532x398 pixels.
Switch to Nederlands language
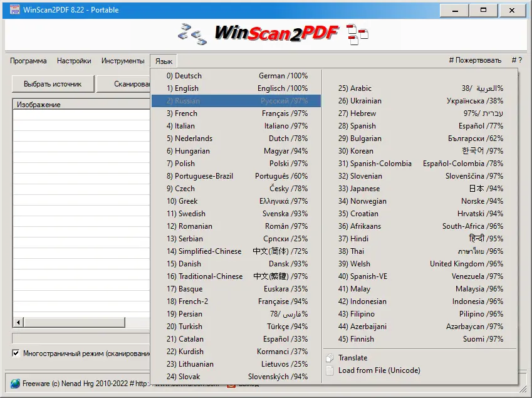(x=236, y=139)
